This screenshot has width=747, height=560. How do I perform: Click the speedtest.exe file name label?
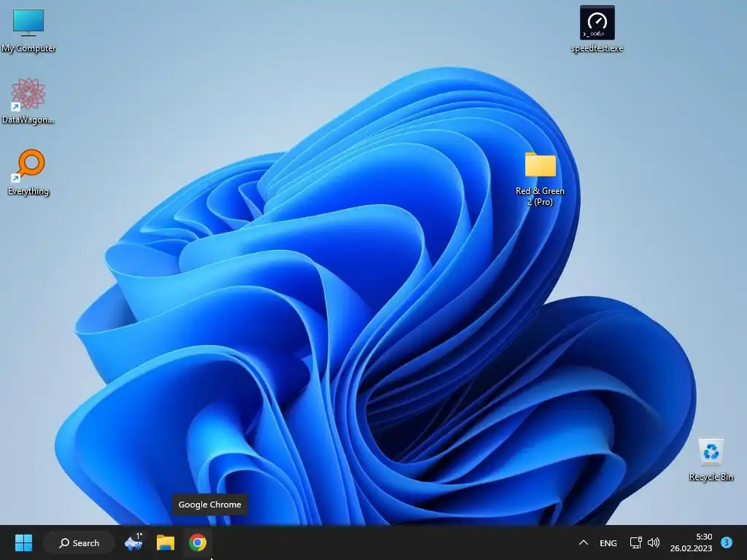[597, 48]
